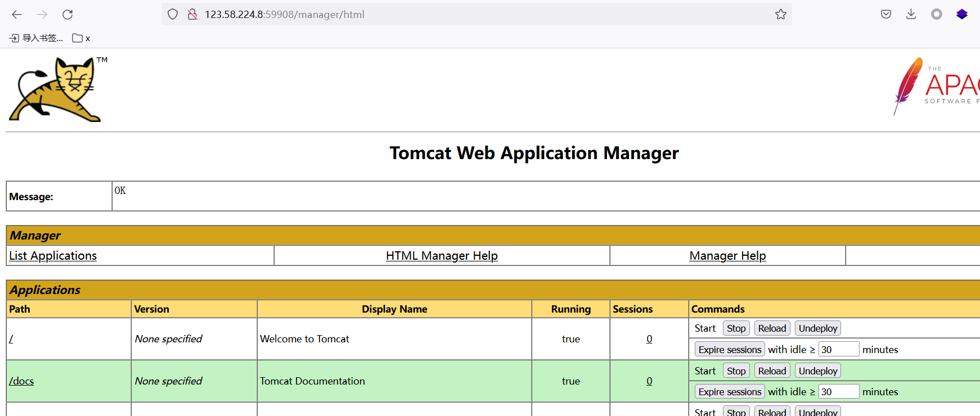980x416 pixels.
Task: Click the address bar URL
Action: tap(285, 15)
